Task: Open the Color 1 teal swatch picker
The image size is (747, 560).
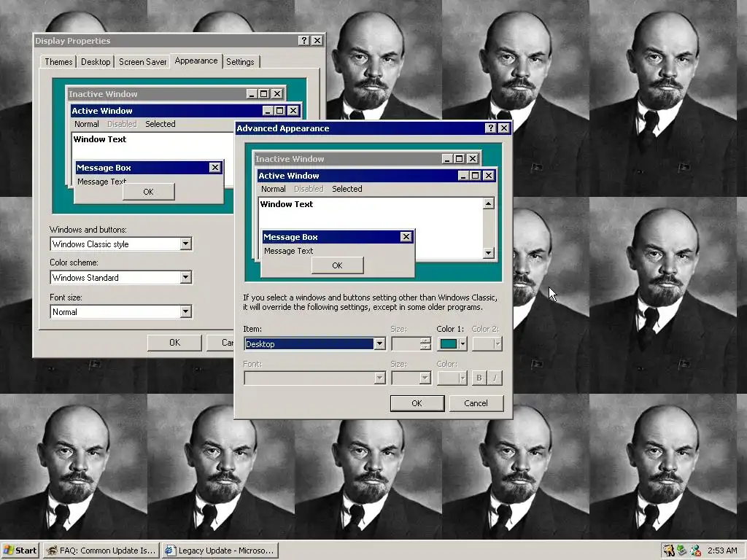Action: pyautogui.click(x=452, y=344)
